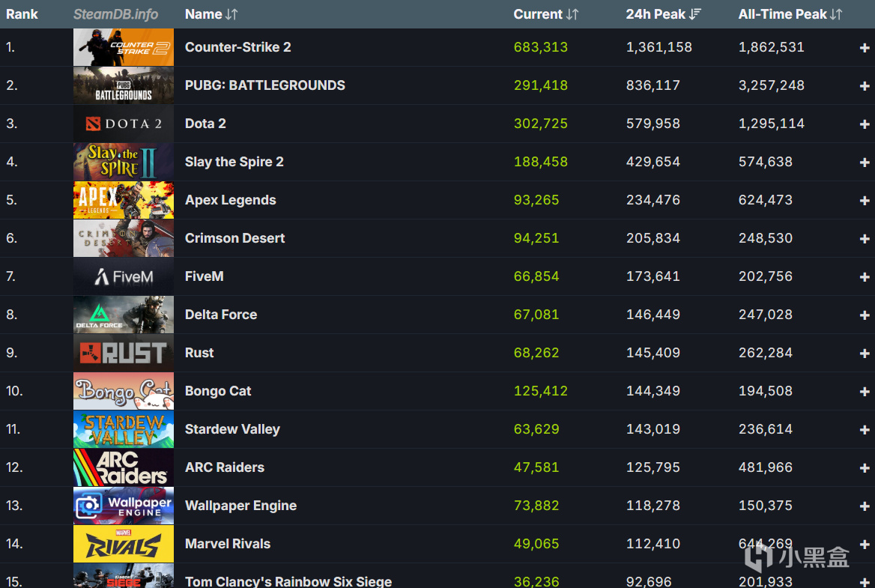Image resolution: width=875 pixels, height=588 pixels.
Task: Open the Delta Force name link
Action: click(x=221, y=315)
